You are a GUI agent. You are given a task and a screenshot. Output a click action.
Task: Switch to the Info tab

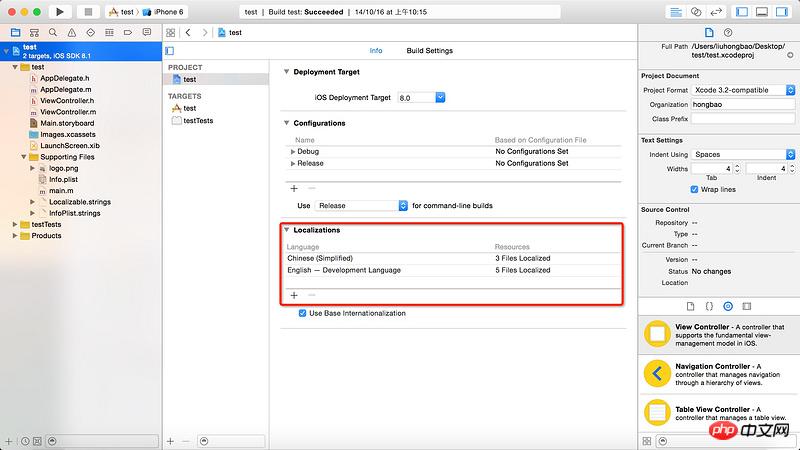pos(376,51)
